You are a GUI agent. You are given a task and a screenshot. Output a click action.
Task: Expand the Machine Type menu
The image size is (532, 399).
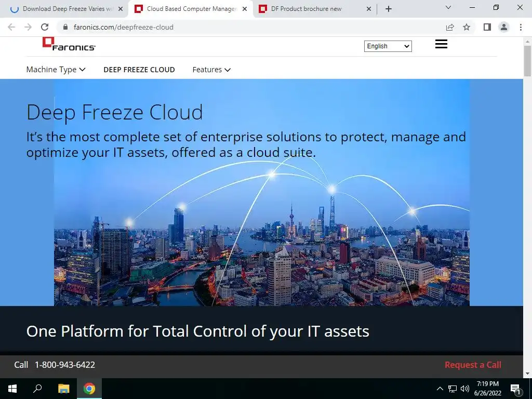tap(56, 70)
